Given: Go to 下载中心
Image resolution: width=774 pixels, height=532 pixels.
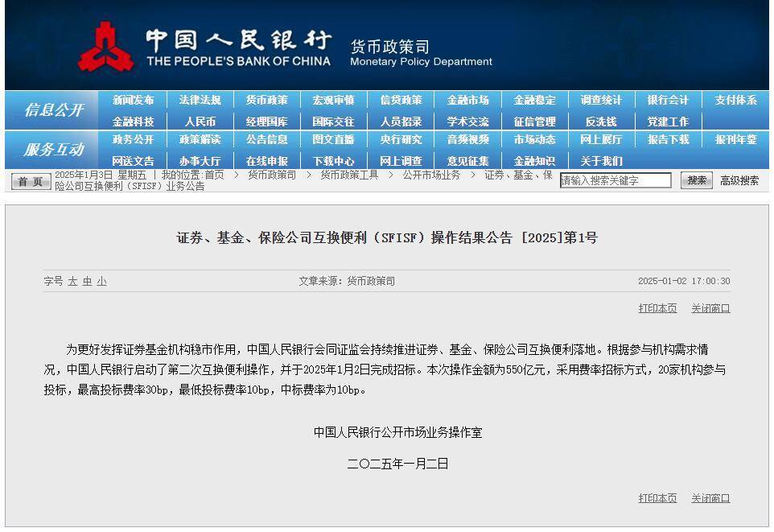Looking at the screenshot, I should [334, 161].
